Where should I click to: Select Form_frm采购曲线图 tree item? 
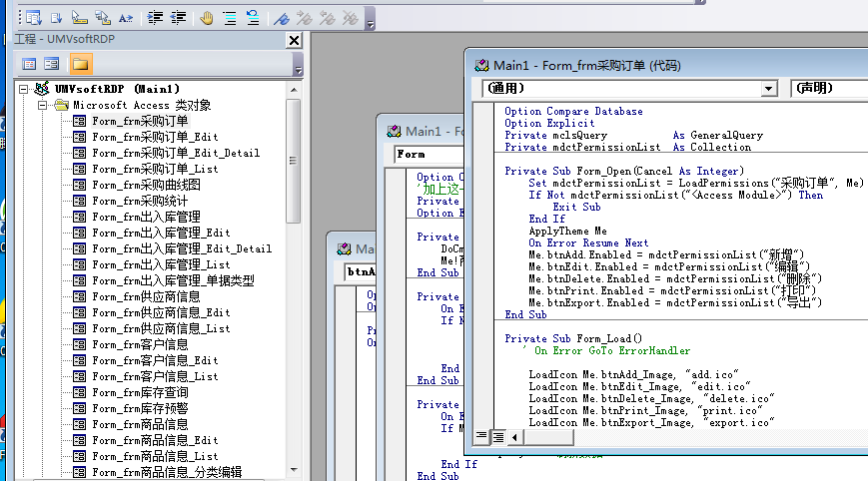tap(146, 185)
